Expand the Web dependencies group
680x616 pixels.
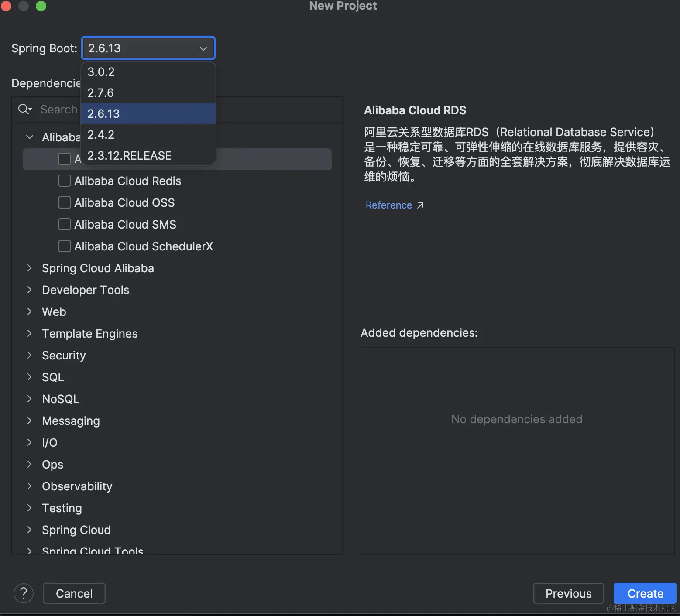coord(30,311)
